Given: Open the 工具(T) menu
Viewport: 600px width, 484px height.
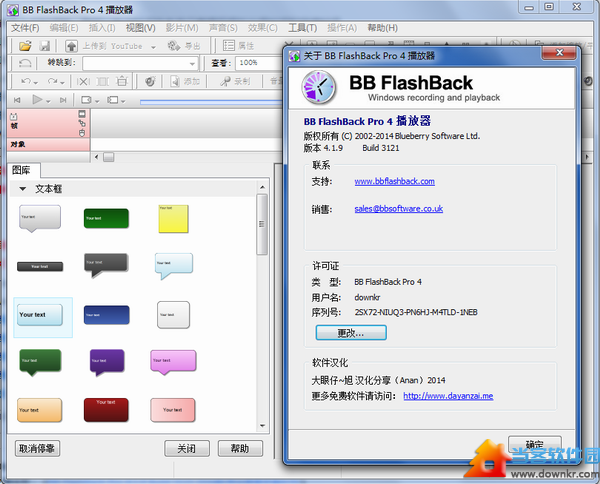Looking at the screenshot, I should [302, 28].
